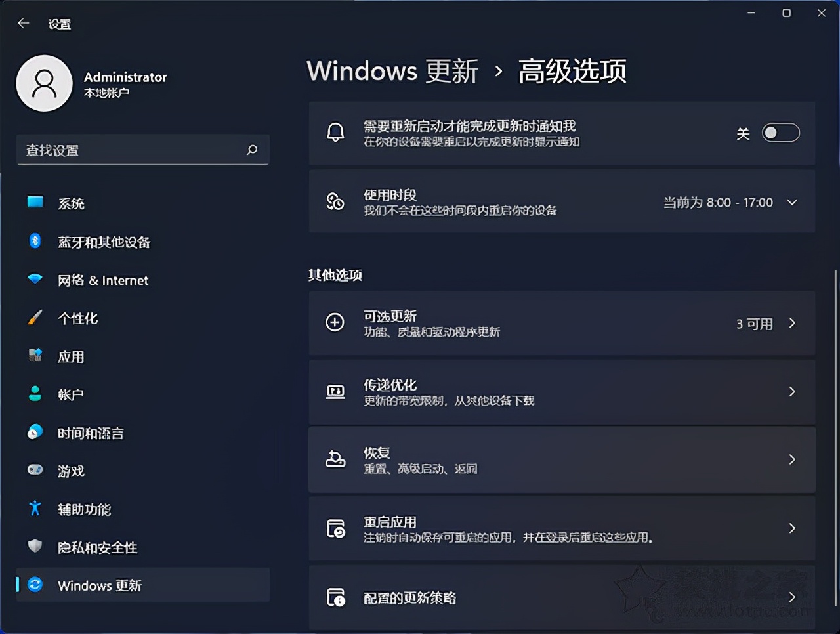Expand the 使用时段 chevron dropdown
The image size is (840, 634).
pos(792,202)
